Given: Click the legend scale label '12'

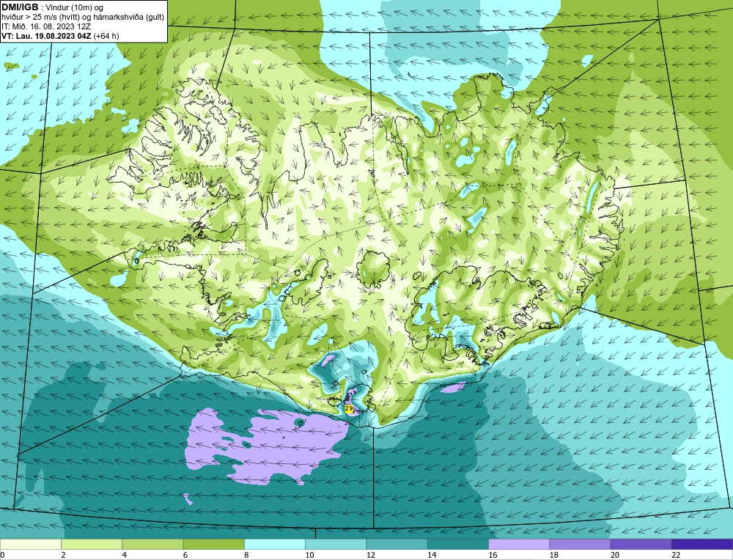Looking at the screenshot, I should [371, 556].
